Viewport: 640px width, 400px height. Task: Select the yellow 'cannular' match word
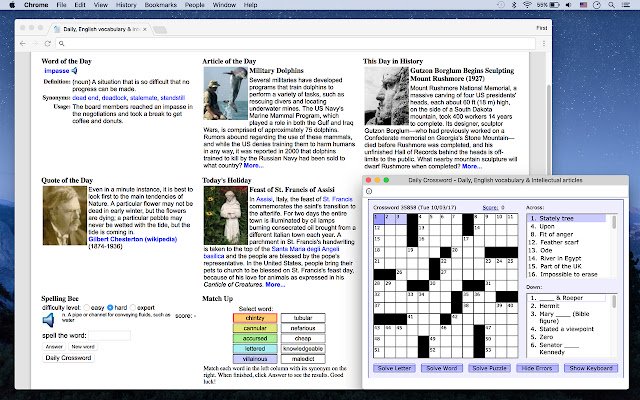(x=255, y=328)
